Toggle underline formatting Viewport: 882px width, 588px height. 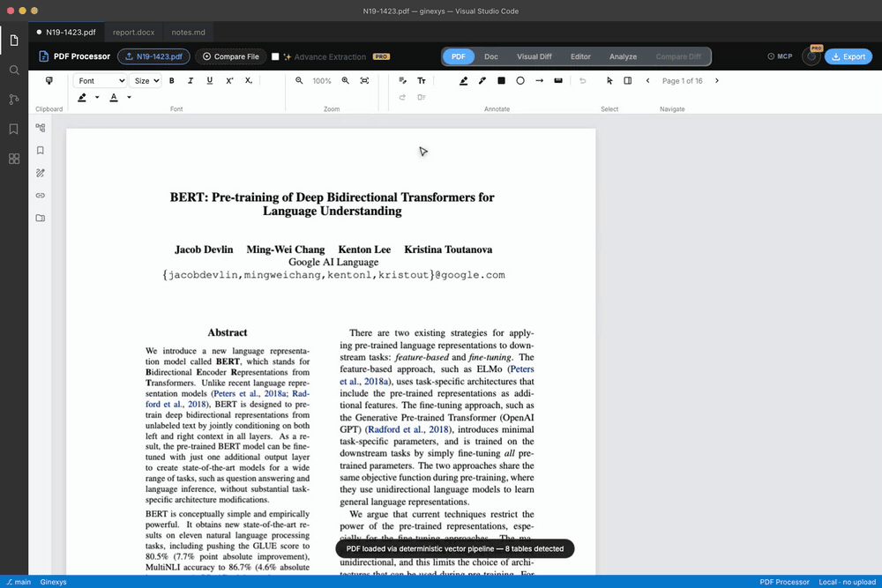(209, 81)
